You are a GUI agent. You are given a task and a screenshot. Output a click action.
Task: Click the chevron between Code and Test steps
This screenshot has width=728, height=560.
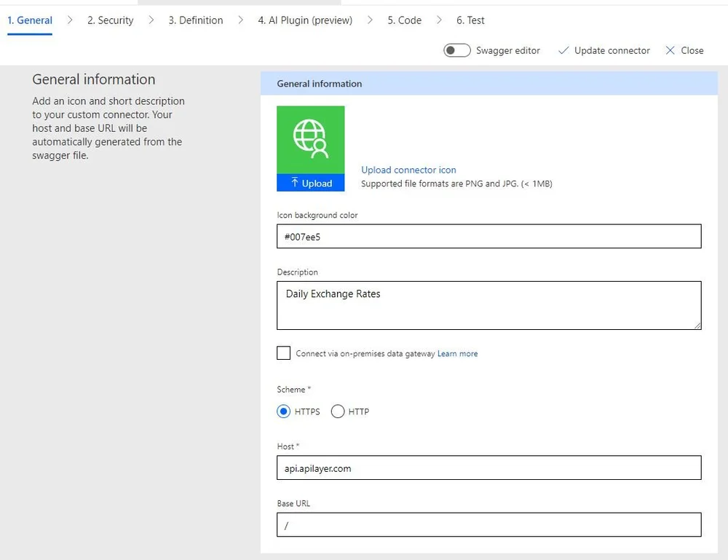pos(438,20)
